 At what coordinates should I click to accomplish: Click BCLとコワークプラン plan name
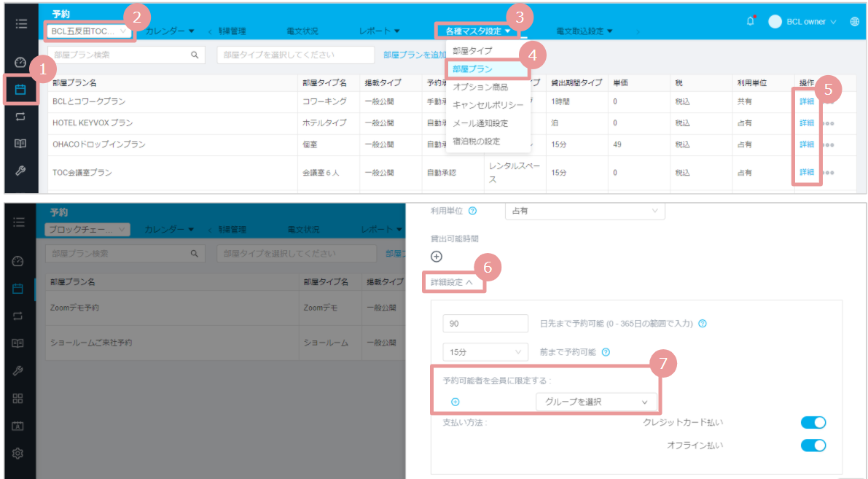(89, 102)
